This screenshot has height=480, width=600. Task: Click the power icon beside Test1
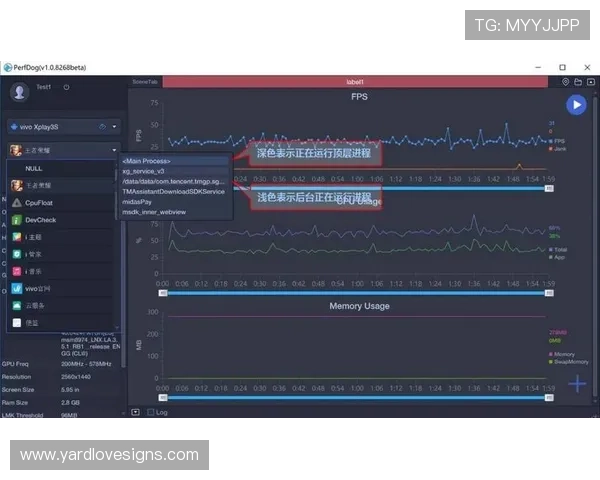pos(66,87)
